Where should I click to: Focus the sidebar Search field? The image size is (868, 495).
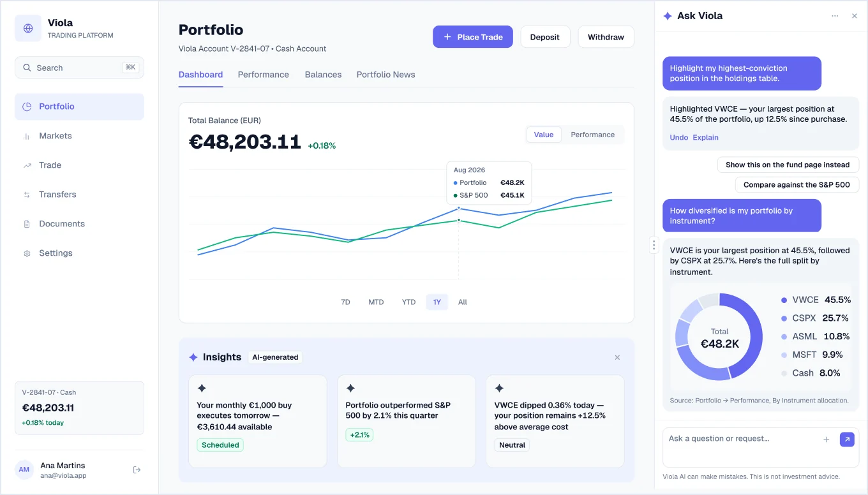click(x=79, y=68)
